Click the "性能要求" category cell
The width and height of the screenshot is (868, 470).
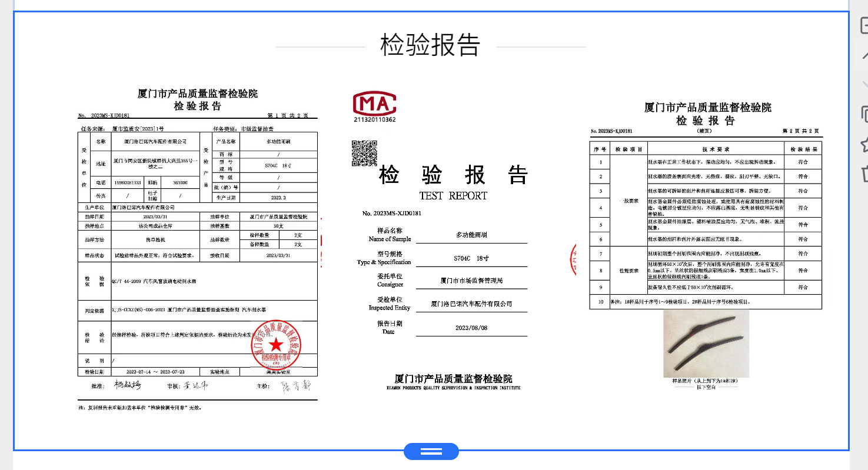629,271
